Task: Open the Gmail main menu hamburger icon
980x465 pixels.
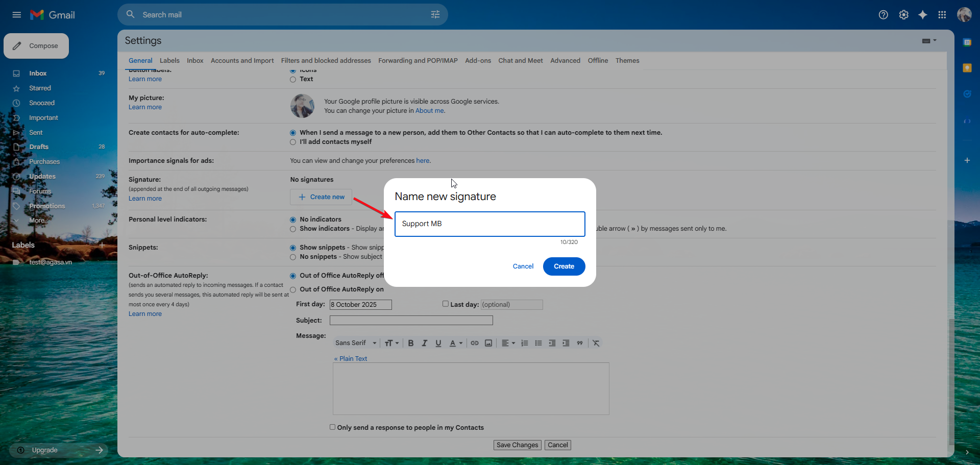Action: pos(16,15)
